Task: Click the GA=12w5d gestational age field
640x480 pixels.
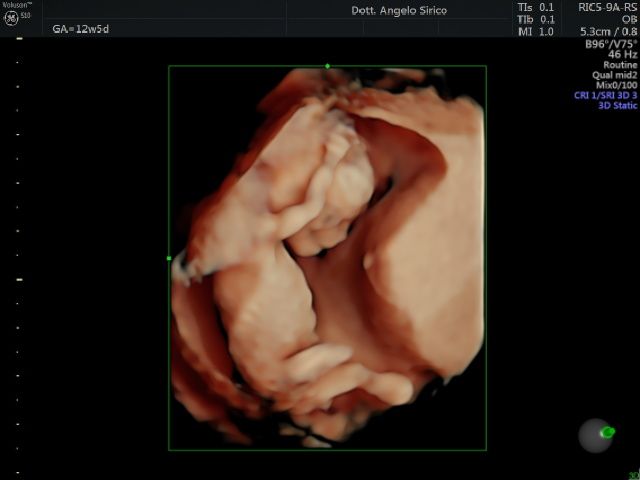Action: coord(80,29)
